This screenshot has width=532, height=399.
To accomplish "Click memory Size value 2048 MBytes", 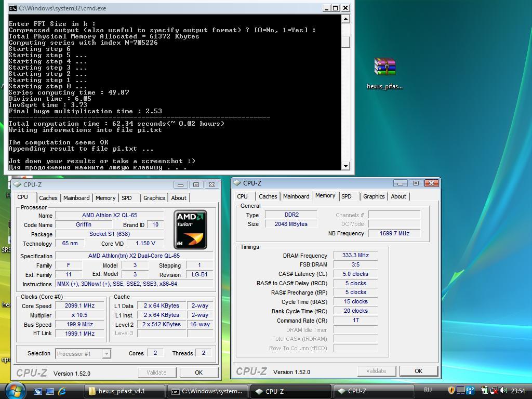I will click(x=291, y=224).
